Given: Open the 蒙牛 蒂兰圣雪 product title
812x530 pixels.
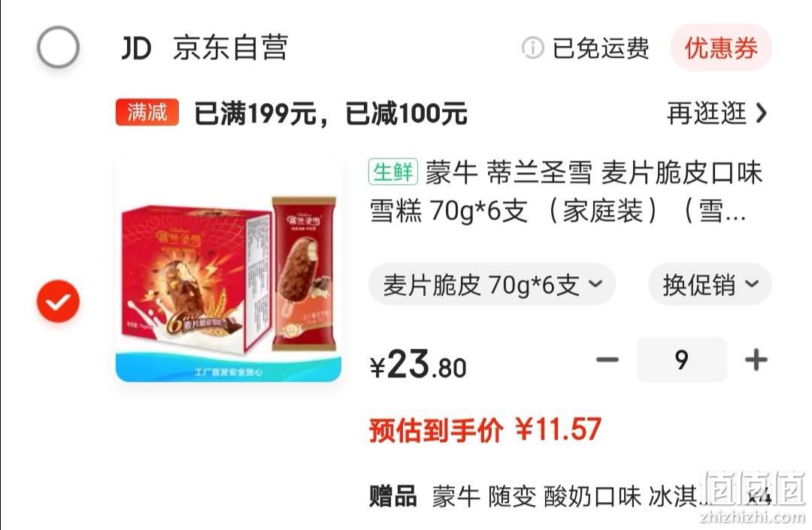Looking at the screenshot, I should coord(567,192).
